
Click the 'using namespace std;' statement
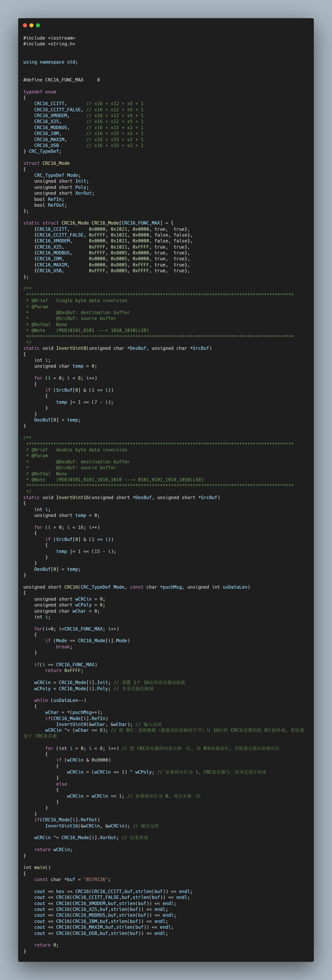coord(50,62)
